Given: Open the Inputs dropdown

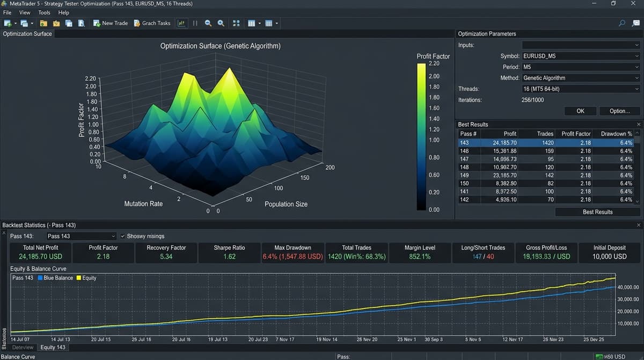Looking at the screenshot, I should (x=581, y=45).
